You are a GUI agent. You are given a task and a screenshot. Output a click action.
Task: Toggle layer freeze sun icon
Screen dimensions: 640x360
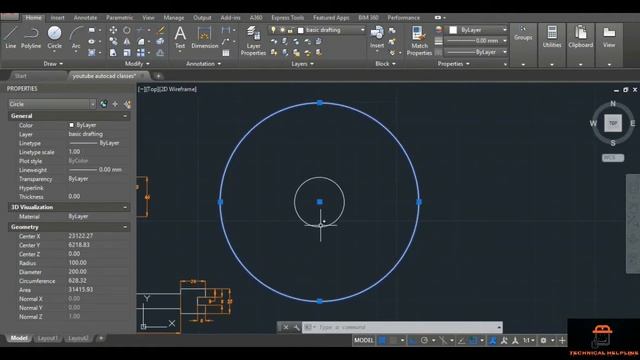(282, 30)
